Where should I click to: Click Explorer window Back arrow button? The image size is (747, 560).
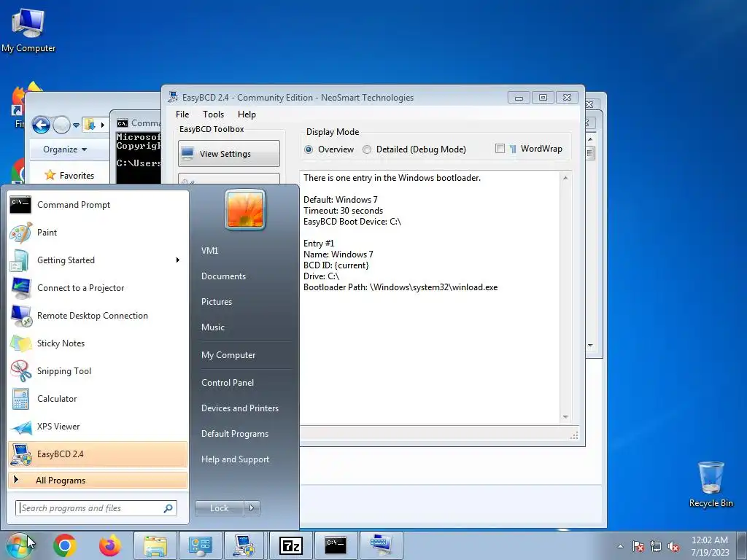(x=42, y=125)
